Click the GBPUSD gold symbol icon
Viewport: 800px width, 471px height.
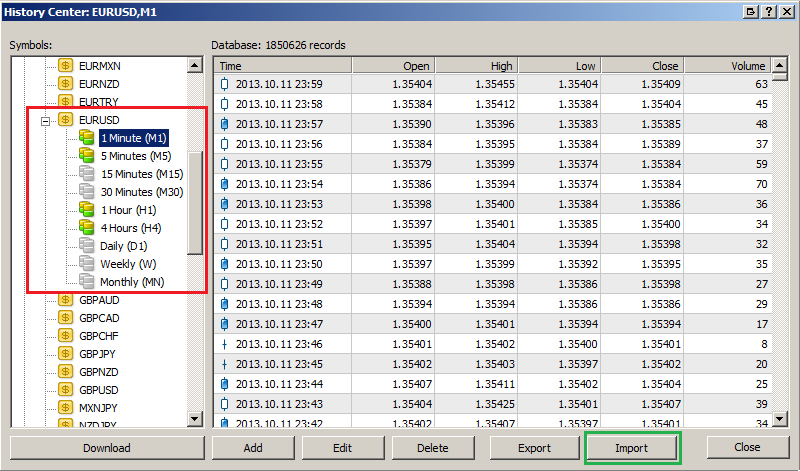[x=66, y=390]
